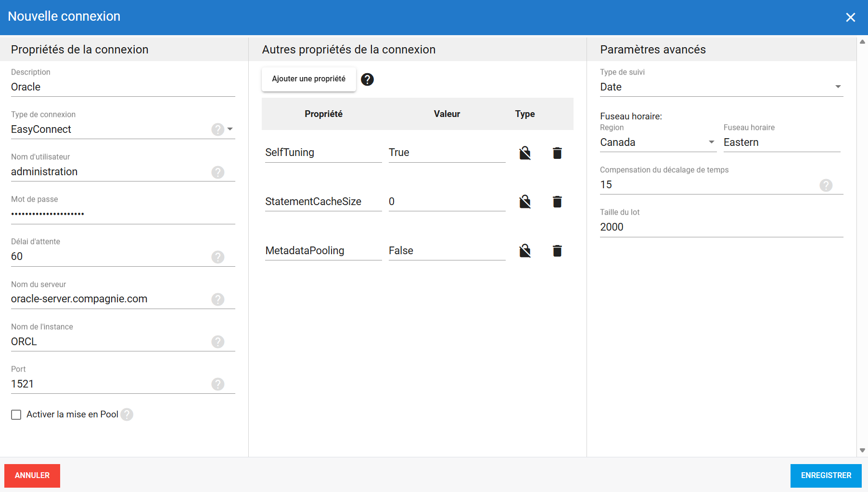Click the scrollbar down arrow

[862, 451]
